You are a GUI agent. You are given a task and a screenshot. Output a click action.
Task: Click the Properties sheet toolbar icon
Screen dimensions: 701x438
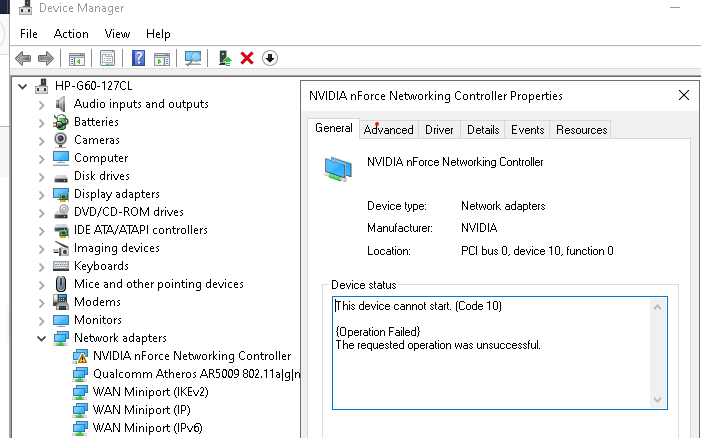[107, 58]
